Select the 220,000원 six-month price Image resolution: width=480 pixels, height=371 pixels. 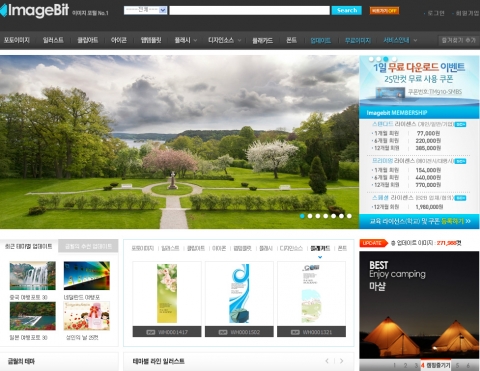pyautogui.click(x=428, y=141)
